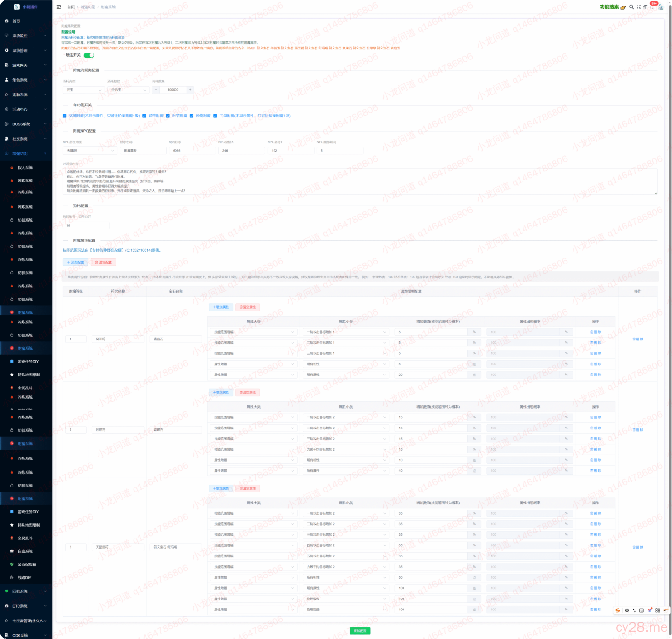Click the 小龍插件 logo icon
This screenshot has height=639, width=672.
tap(17, 7)
